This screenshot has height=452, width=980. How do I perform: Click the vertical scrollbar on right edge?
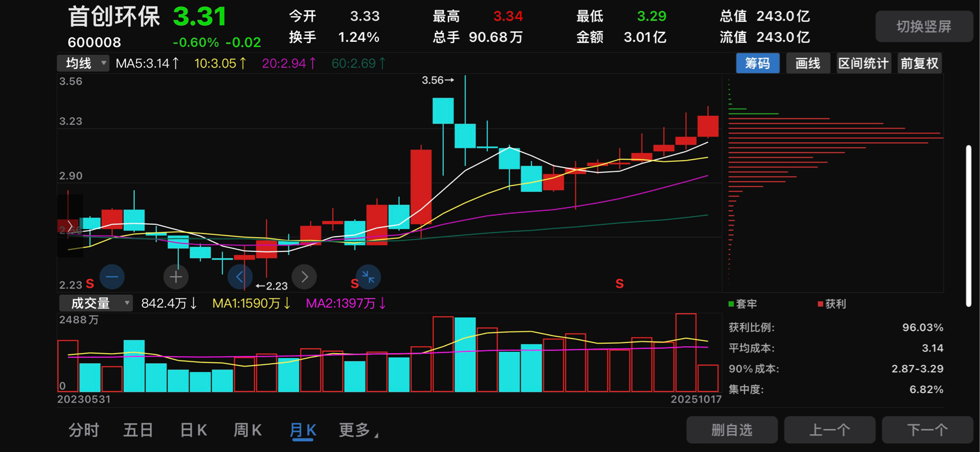[968, 225]
